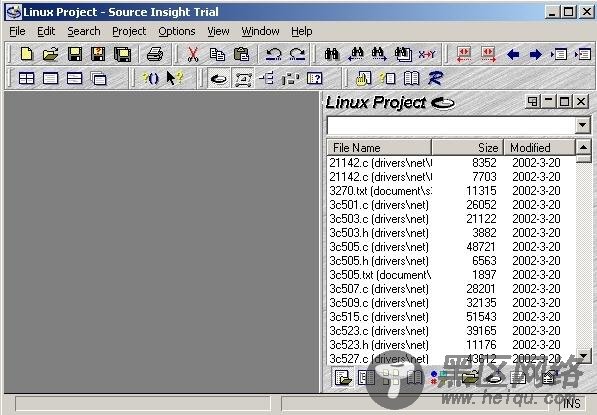Click the Save As floppy icon with question mark
Viewport: 597px width, 415px height.
[98, 54]
